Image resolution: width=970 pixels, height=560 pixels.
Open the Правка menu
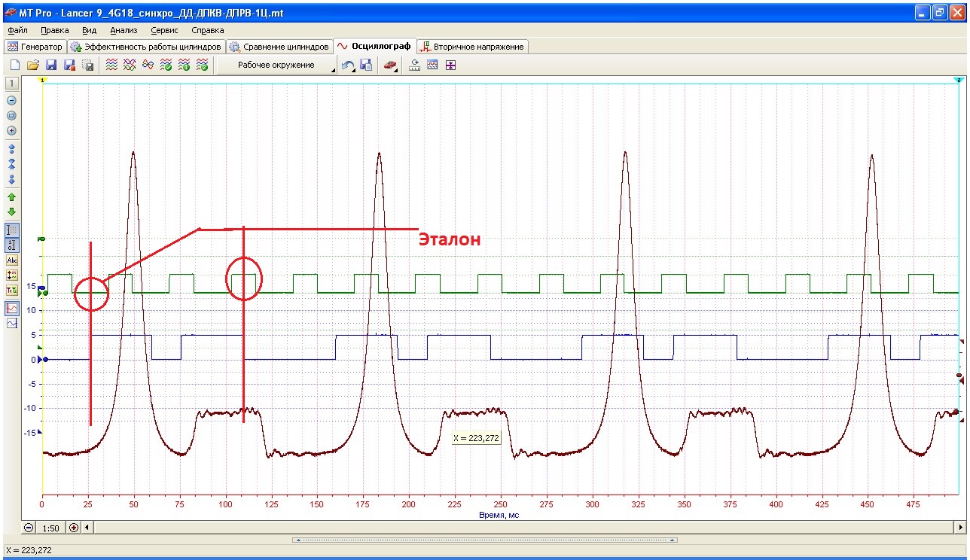click(55, 31)
